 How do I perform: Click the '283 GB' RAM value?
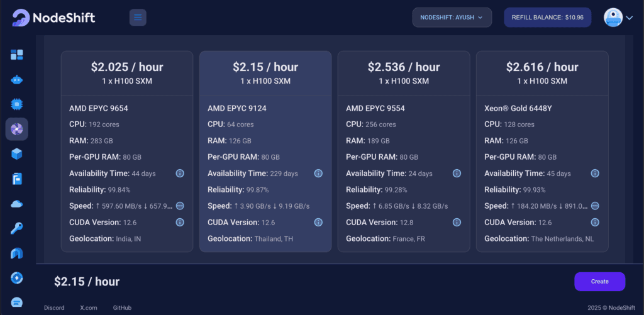[103, 141]
